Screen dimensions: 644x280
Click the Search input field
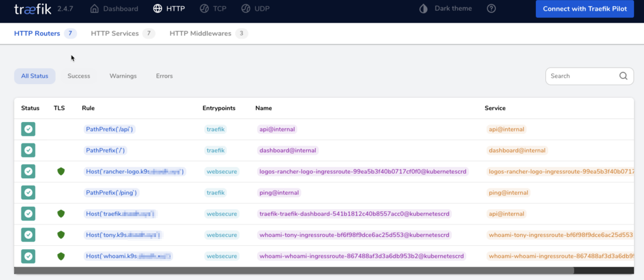tap(590, 76)
